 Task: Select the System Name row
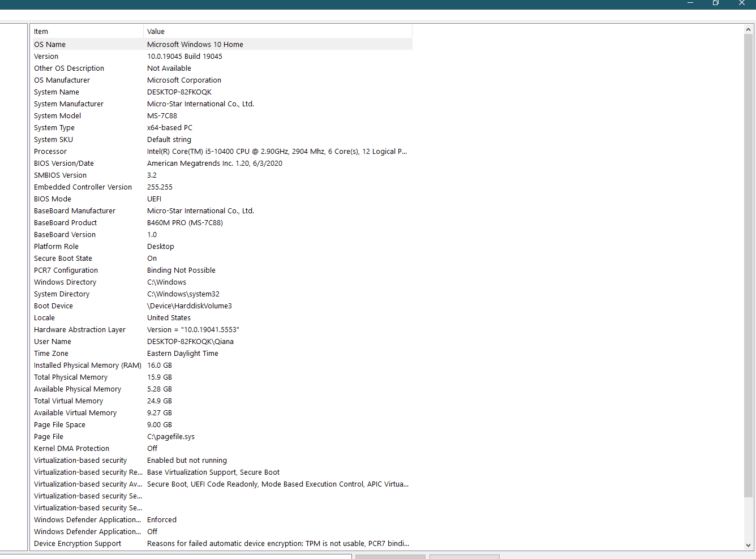221,92
